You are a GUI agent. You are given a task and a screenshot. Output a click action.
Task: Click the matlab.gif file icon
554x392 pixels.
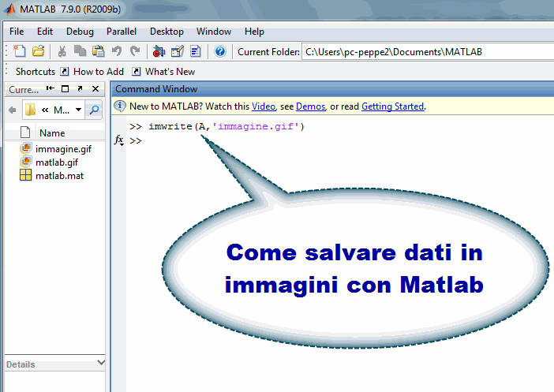(25, 162)
